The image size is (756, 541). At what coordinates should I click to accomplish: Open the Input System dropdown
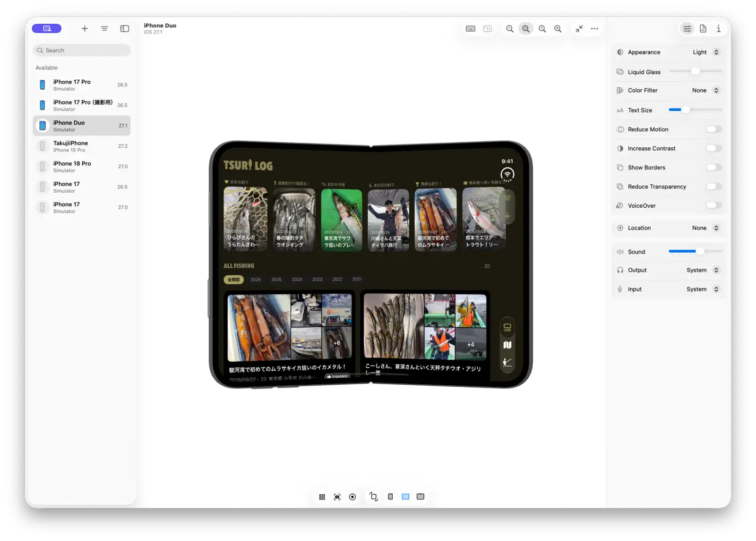(x=703, y=289)
